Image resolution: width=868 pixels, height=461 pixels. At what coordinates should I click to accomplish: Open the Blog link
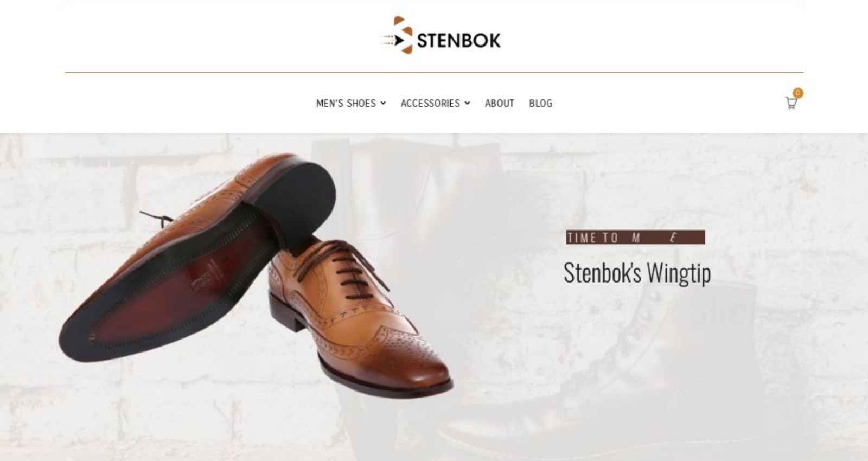tap(540, 103)
